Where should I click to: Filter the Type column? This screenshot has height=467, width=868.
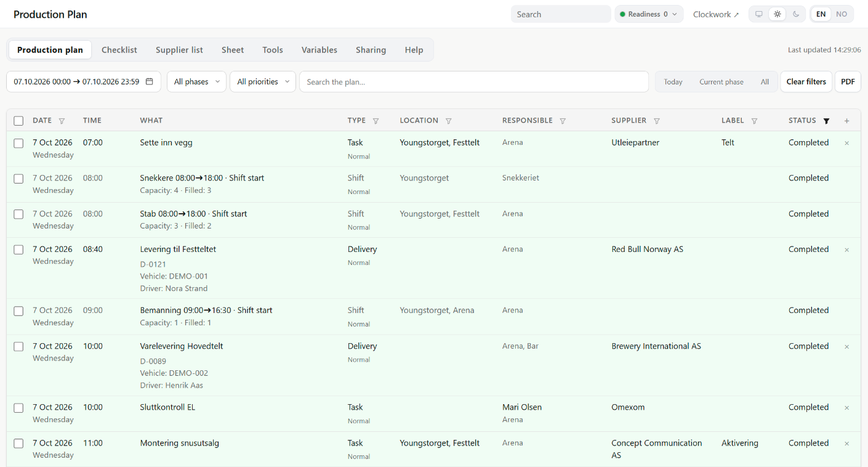pos(376,121)
